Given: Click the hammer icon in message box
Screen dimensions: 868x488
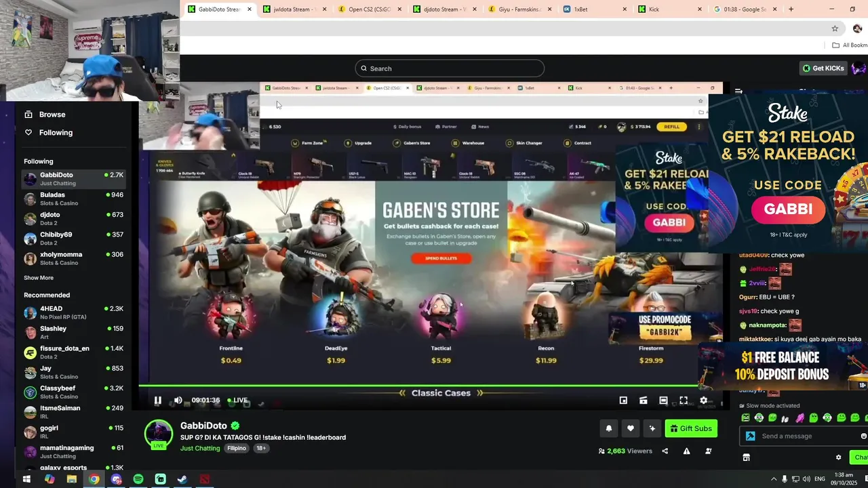Looking at the screenshot, I should pos(750,436).
